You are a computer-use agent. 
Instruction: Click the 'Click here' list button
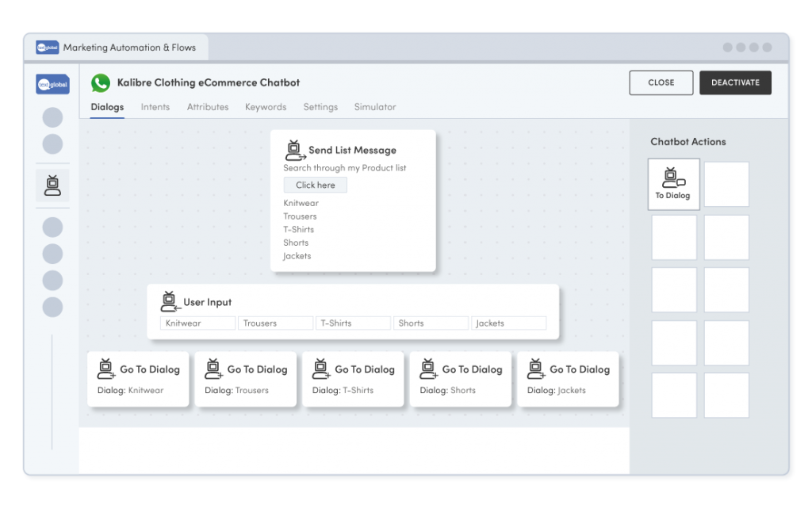pyautogui.click(x=316, y=185)
